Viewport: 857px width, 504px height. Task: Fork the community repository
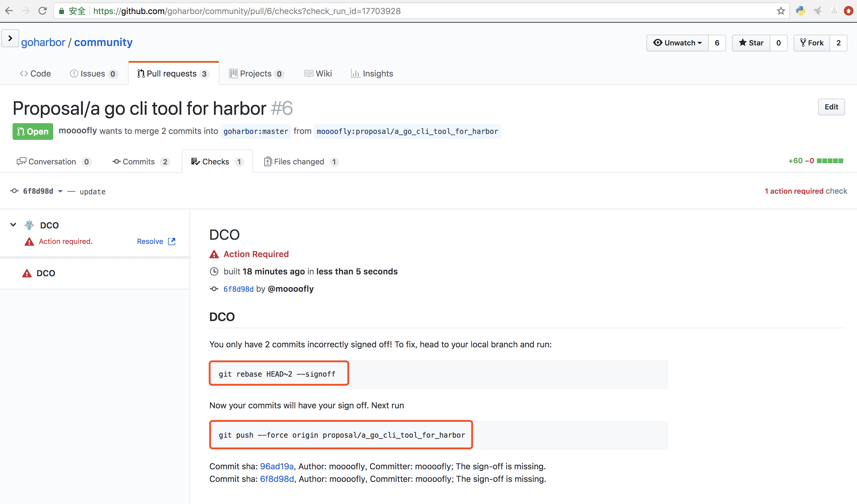click(812, 43)
